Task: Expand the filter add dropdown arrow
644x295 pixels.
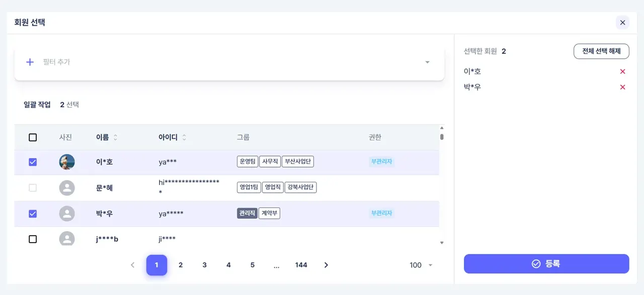Action: [x=427, y=62]
